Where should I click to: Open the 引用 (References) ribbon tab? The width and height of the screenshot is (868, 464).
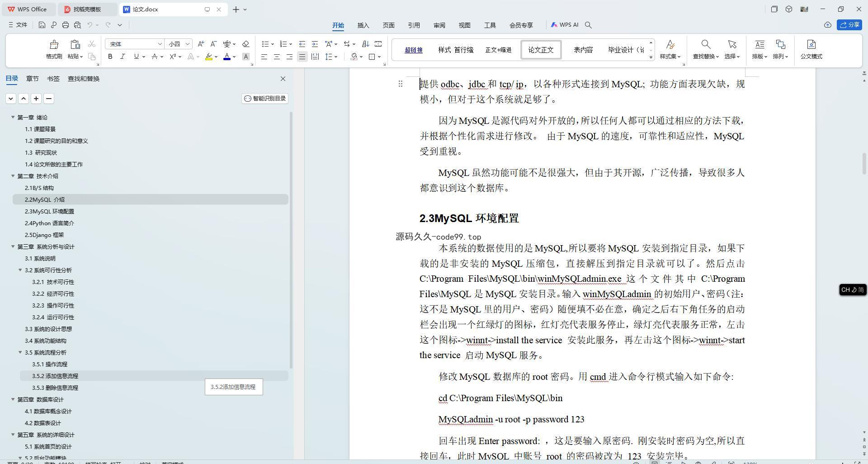coord(414,25)
